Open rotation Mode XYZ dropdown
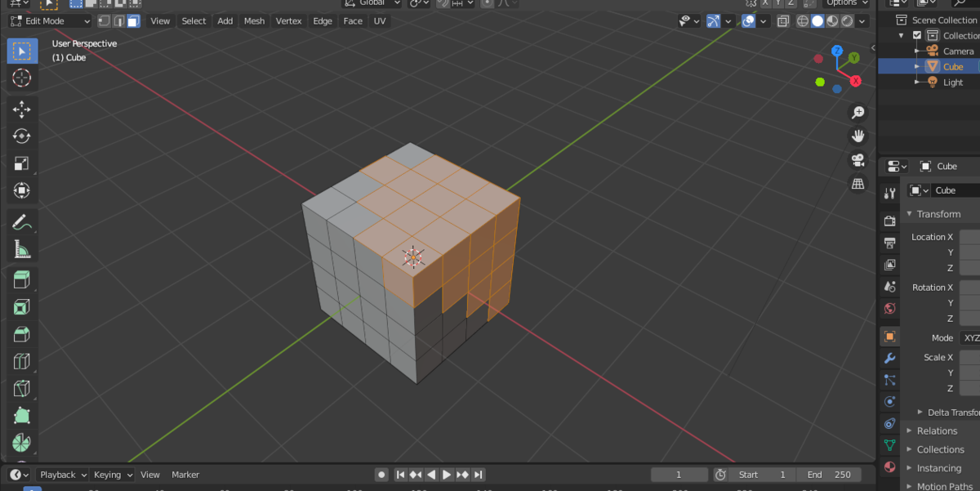The image size is (980, 491). coord(969,337)
